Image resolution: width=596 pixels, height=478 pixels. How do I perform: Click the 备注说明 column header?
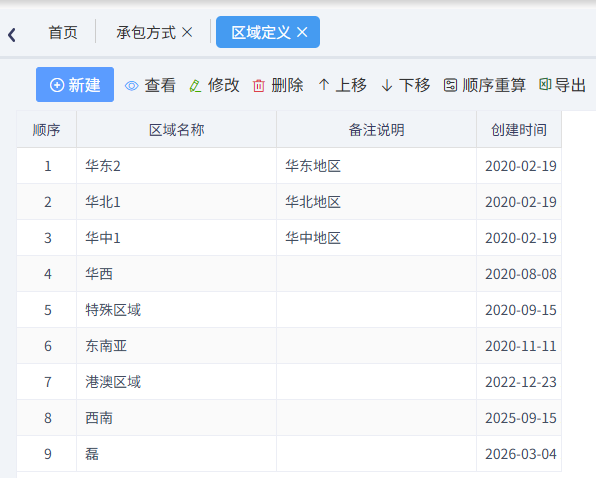[376, 130]
